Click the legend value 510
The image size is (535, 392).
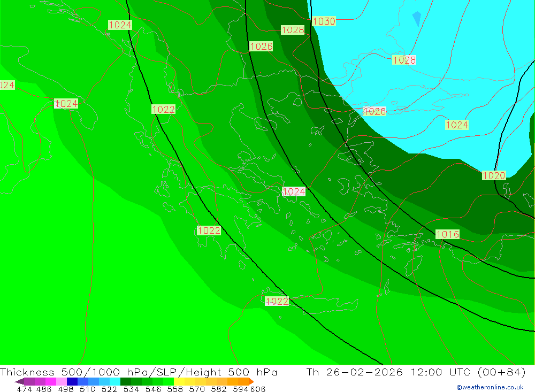click(x=88, y=389)
